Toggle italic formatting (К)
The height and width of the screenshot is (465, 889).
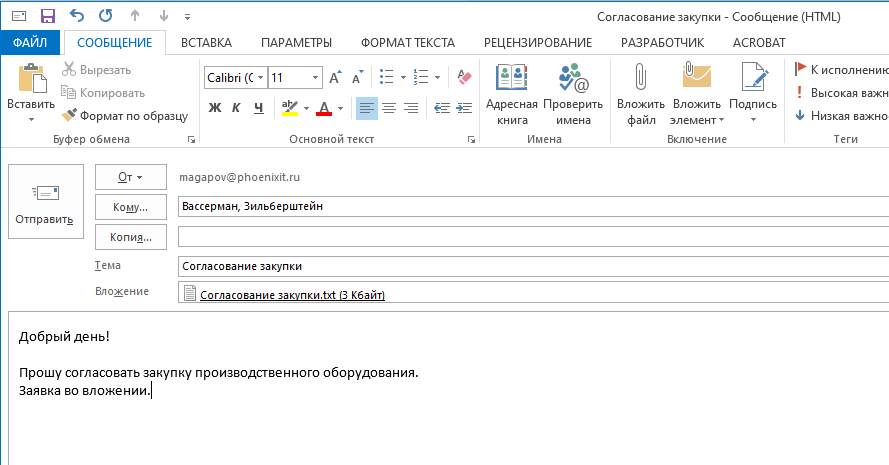coord(236,108)
